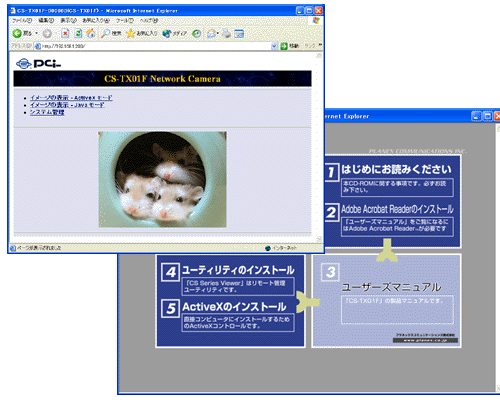This screenshot has height=400, width=500.
Task: Expand the address bar dropdown arrow
Action: pos(274,46)
